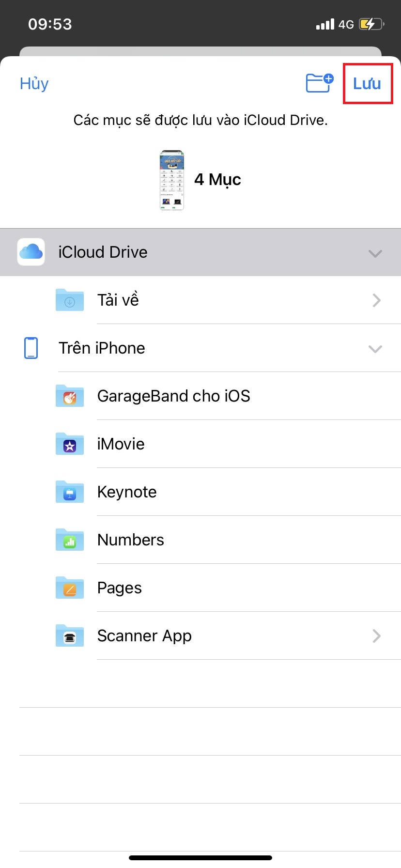Tap the Tải về folder icon
Image resolution: width=401 pixels, height=868 pixels.
[70, 300]
